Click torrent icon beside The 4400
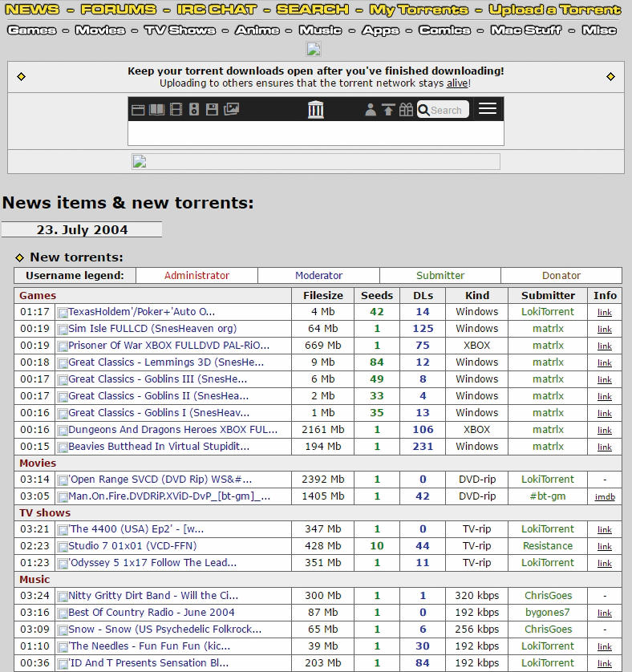Viewport: 632px width, 672px height. (63, 530)
